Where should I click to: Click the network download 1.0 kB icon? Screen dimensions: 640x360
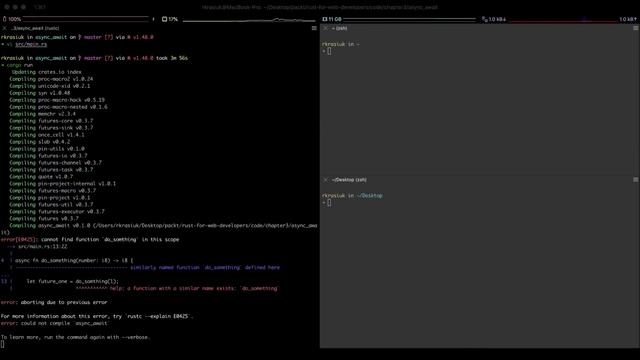click(484, 19)
